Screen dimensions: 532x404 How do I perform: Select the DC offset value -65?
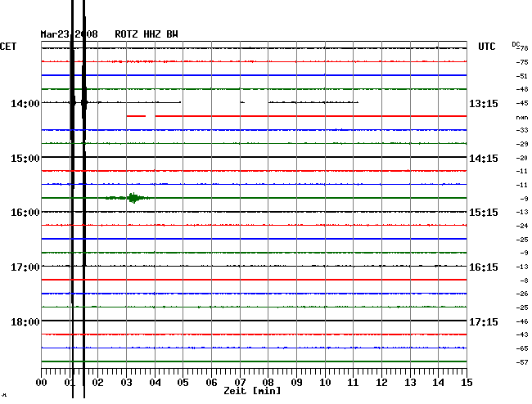[x=522, y=348]
